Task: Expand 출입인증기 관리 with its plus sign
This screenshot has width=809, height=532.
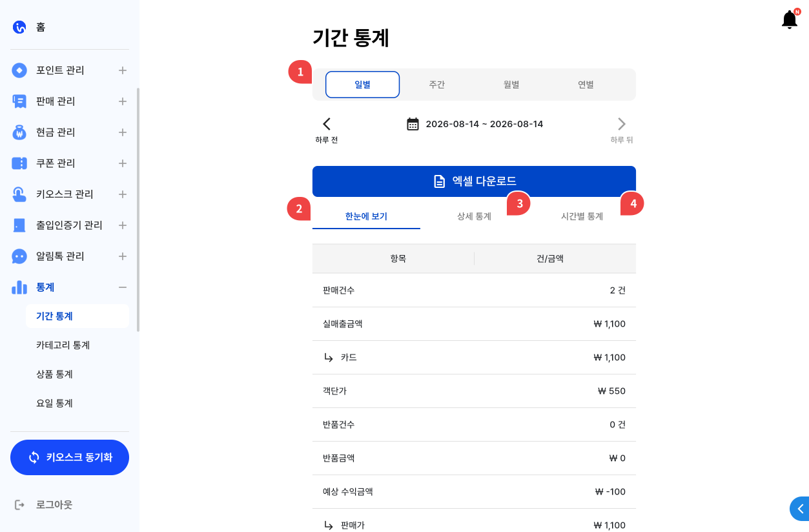Action: [123, 225]
